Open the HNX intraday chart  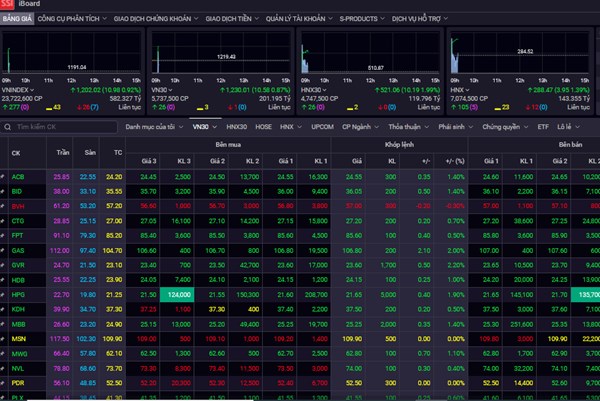click(520, 53)
